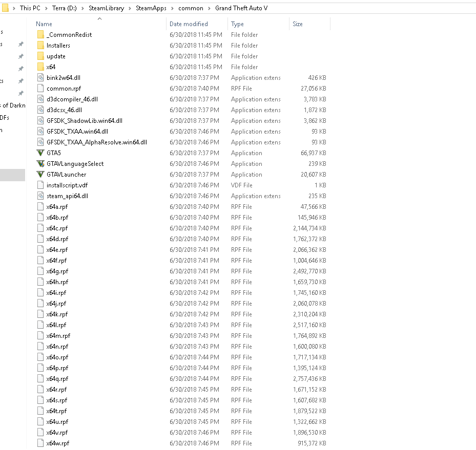Click the d3dcsx_46.dll file icon
The image size is (476, 450).
[40, 110]
